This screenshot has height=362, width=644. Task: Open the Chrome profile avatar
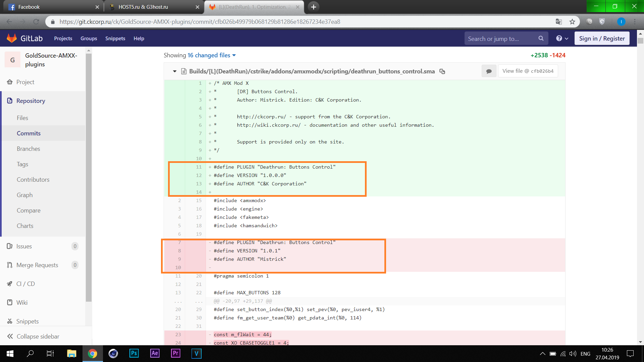coord(621,21)
